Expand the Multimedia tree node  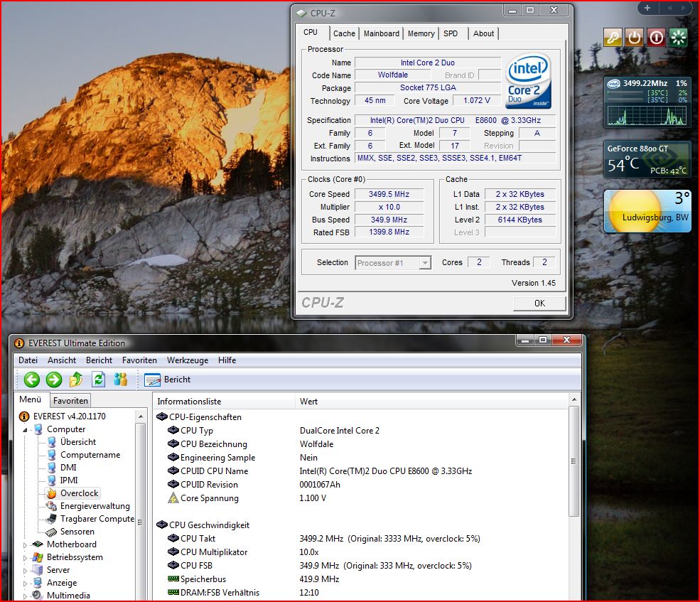point(25,596)
